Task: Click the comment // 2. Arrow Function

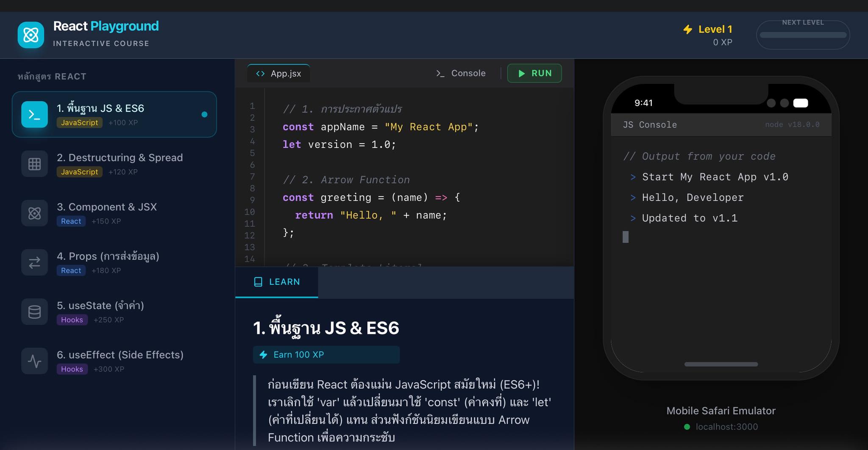Action: [x=346, y=180]
